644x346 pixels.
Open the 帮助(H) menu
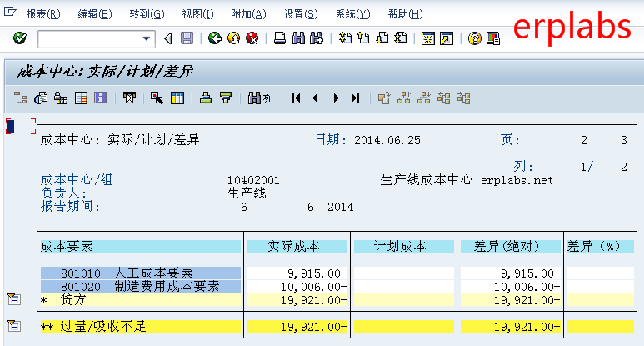(406, 14)
